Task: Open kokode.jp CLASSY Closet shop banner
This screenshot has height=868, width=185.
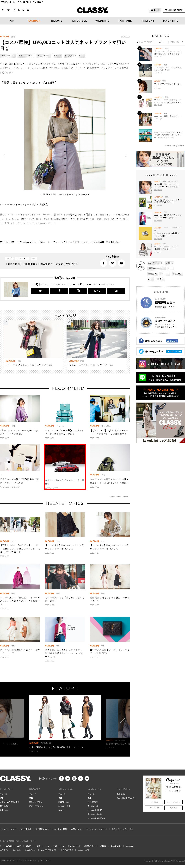Action: click(160, 423)
